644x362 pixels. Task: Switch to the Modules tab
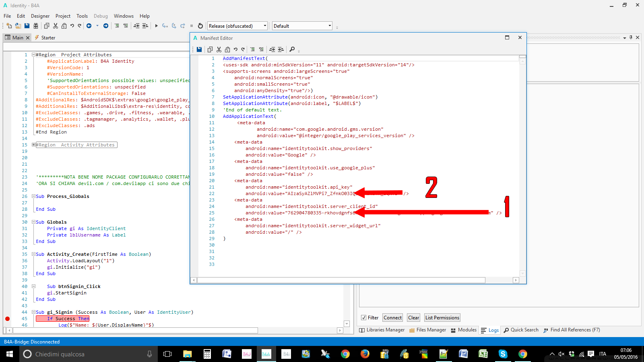coord(464,330)
